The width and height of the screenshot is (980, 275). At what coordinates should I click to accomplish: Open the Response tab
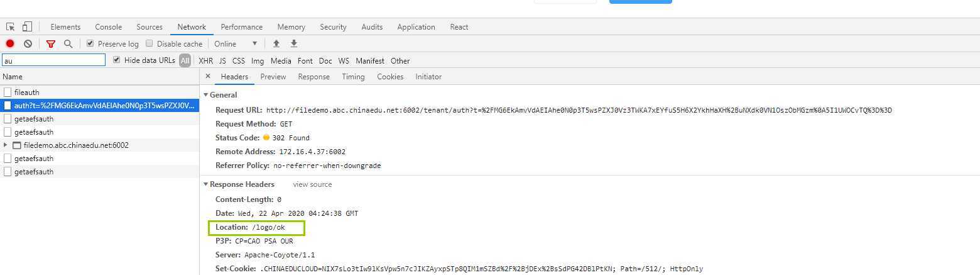pyautogui.click(x=313, y=77)
